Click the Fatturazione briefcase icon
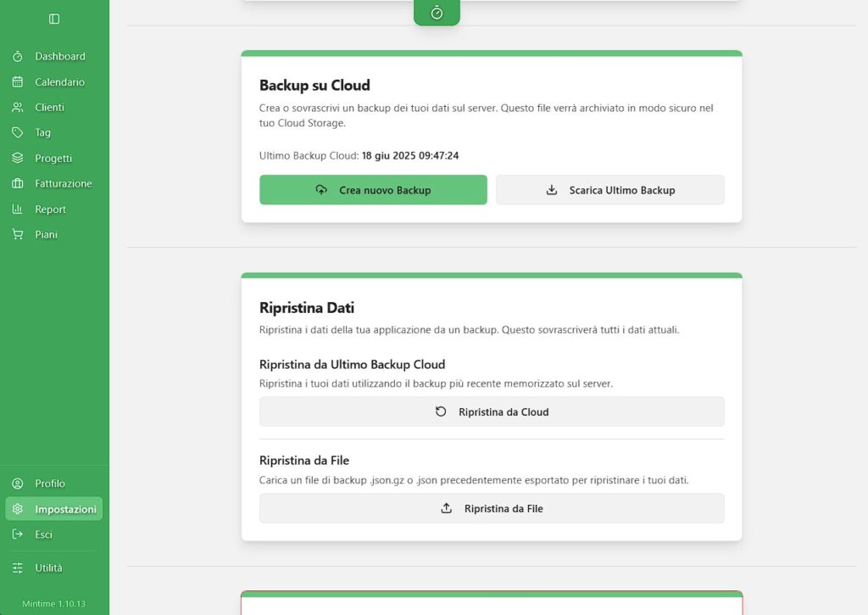This screenshot has width=868, height=615. point(18,183)
